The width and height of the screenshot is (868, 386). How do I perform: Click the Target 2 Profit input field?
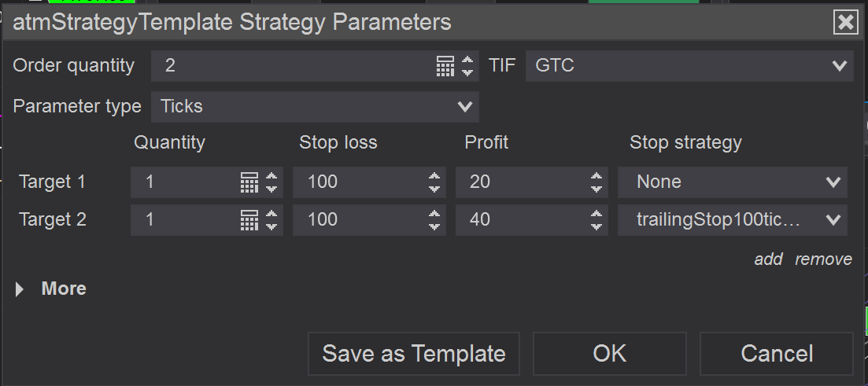(519, 220)
